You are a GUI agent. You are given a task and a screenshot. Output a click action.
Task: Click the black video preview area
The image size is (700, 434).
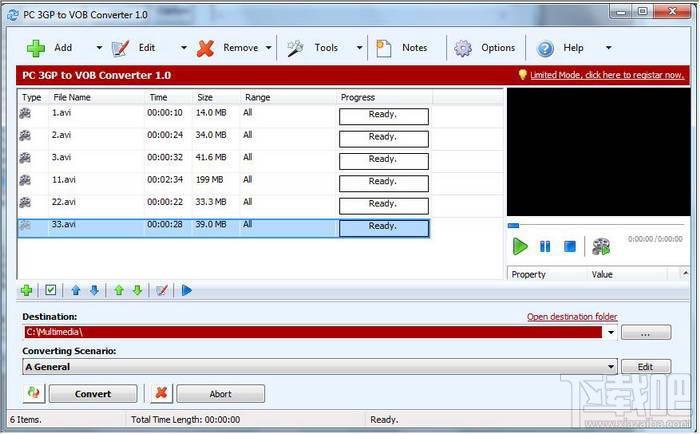[x=598, y=152]
